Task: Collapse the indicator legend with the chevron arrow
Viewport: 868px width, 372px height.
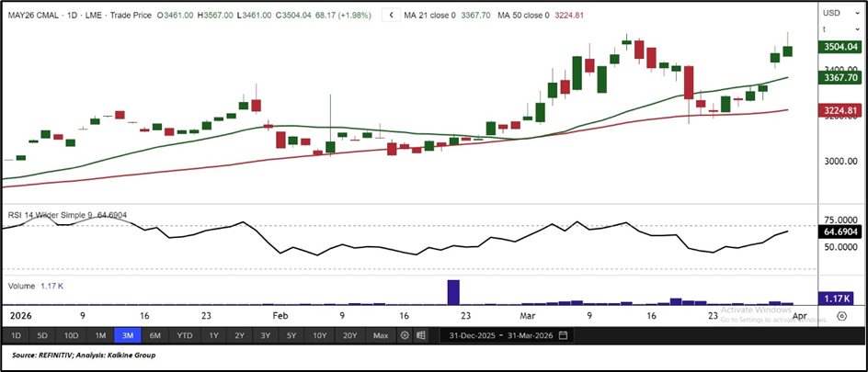Action: [392, 15]
